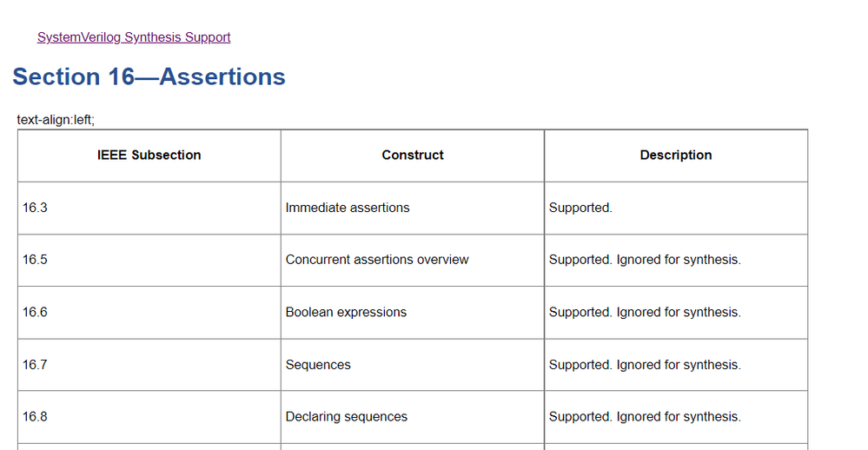Select the 16.8 subsection cell
The height and width of the screenshot is (450, 868).
pyautogui.click(x=36, y=417)
